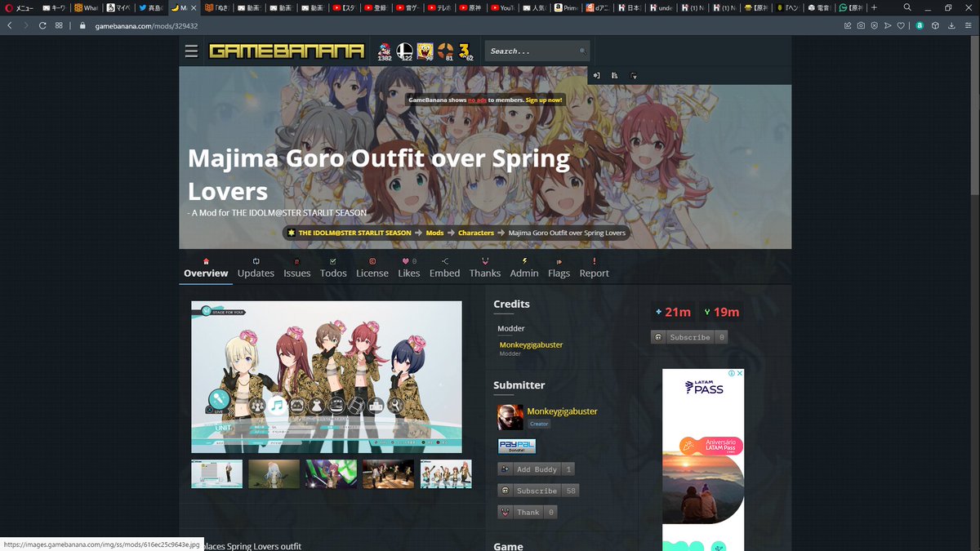This screenshot has height=551, width=980.
Task: Open the Admin tab
Action: [524, 268]
